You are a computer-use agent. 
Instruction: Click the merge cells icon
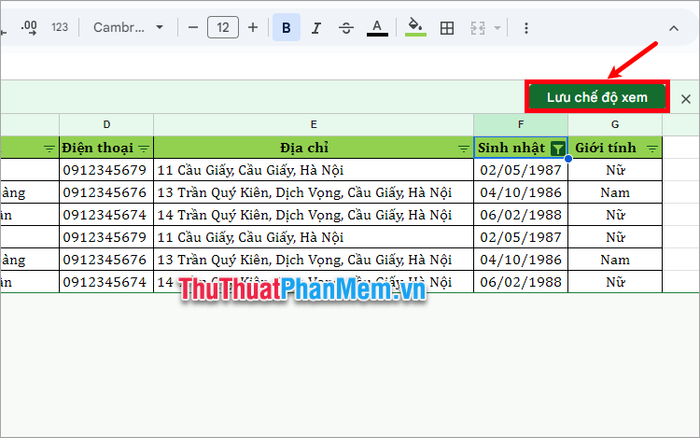(x=478, y=28)
